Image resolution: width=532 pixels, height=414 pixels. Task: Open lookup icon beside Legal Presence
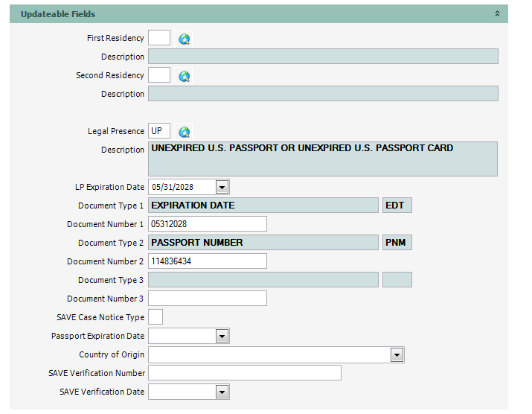[184, 132]
